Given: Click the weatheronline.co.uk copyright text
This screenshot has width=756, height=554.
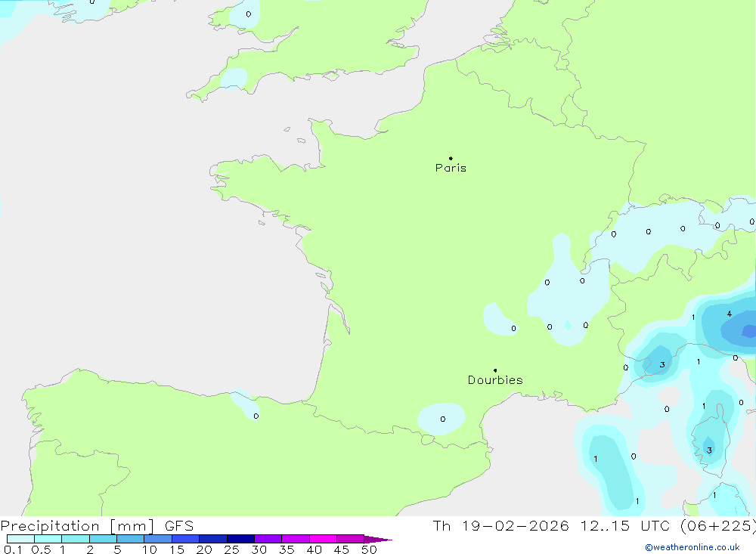Looking at the screenshot, I should (692, 547).
